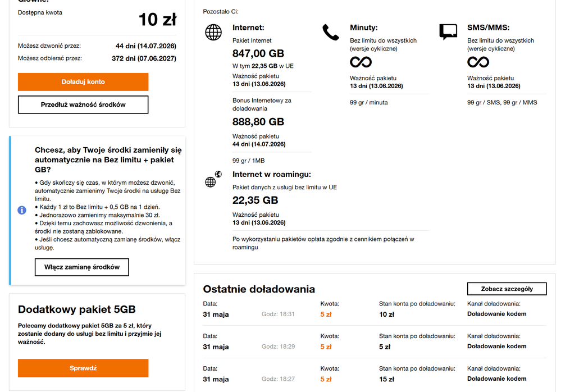
Task: Select the 18:31 top-up row date
Action: [x=216, y=314]
